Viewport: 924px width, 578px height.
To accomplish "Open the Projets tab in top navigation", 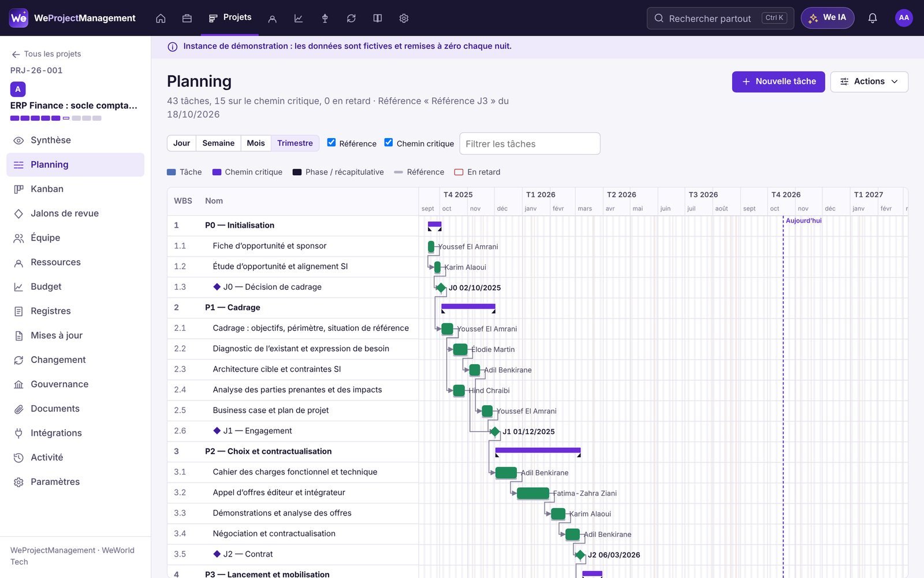I will 230,18.
